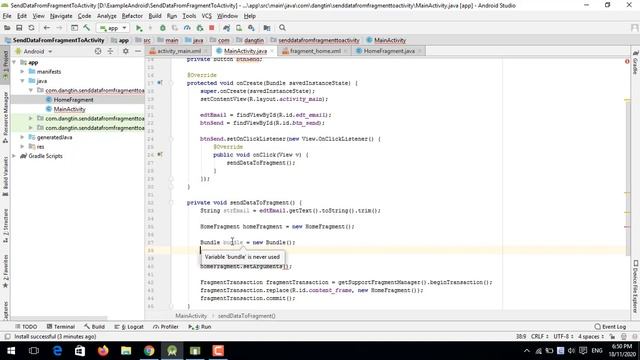The width and height of the screenshot is (640, 360).
Task: Select MainActivity in project tree
Action: click(x=69, y=109)
